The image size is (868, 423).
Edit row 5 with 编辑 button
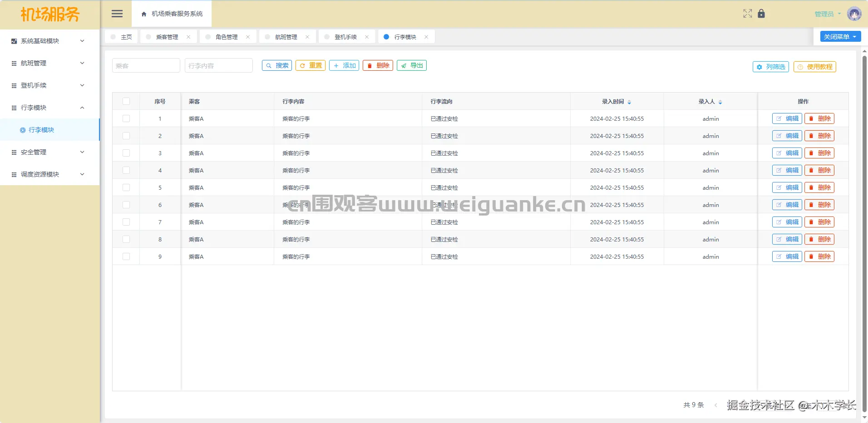tap(787, 188)
